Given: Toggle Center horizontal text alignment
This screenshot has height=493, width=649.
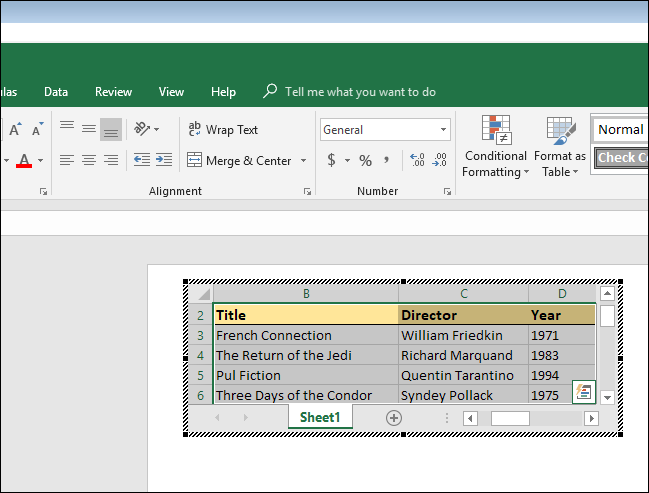Looking at the screenshot, I should [89, 160].
